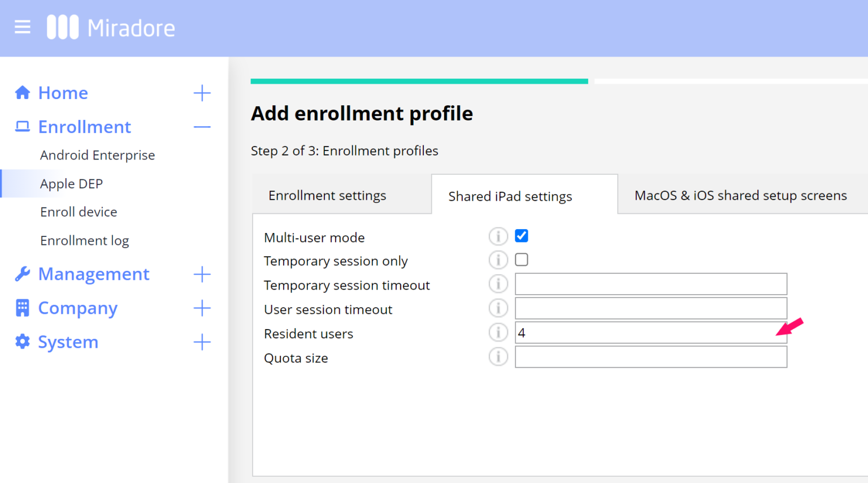Screen dimensions: 868x483
Task: Expand the Home section
Action: pyautogui.click(x=202, y=92)
